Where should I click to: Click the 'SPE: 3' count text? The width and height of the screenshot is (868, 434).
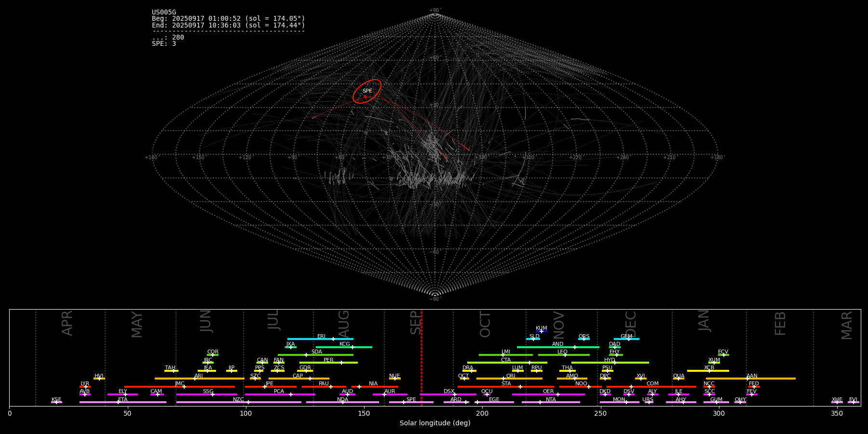click(x=164, y=43)
